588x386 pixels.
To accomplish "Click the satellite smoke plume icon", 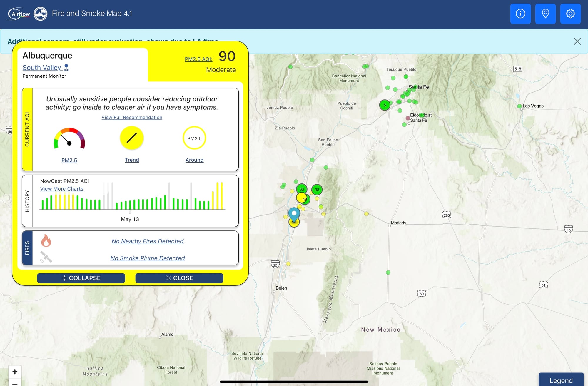I will point(46,257).
